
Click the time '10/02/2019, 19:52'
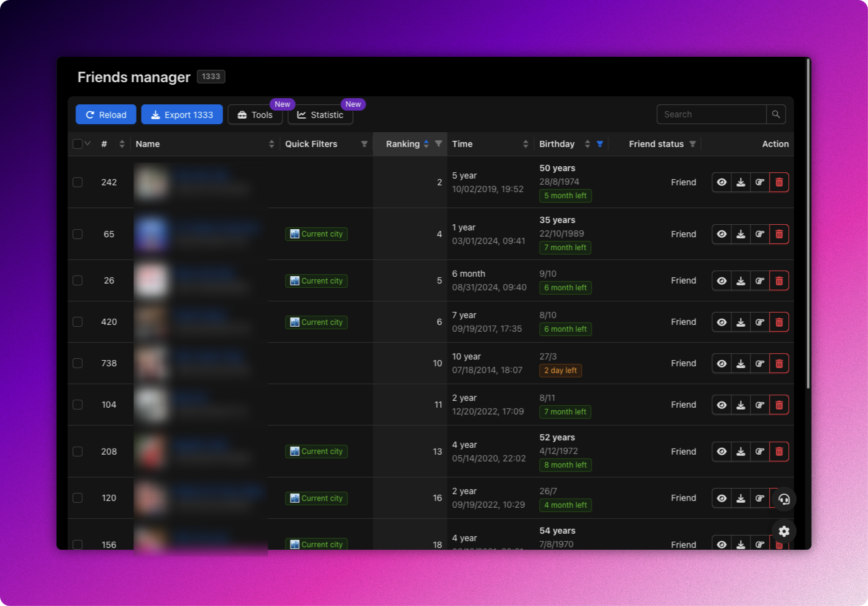(488, 189)
